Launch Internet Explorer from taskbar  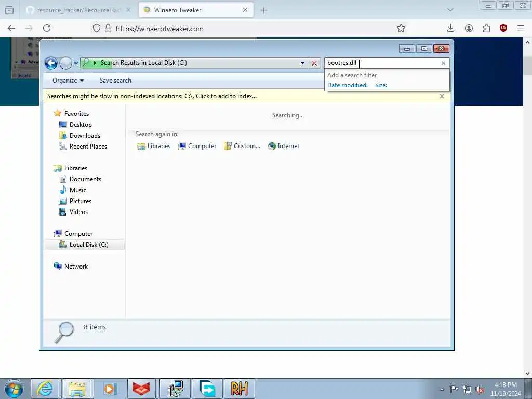(x=45, y=389)
